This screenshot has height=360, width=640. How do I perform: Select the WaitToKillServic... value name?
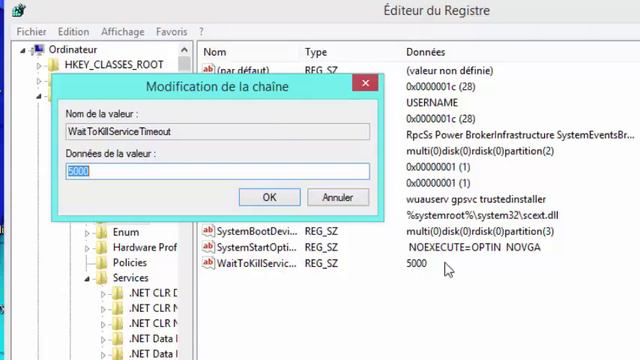click(x=256, y=263)
